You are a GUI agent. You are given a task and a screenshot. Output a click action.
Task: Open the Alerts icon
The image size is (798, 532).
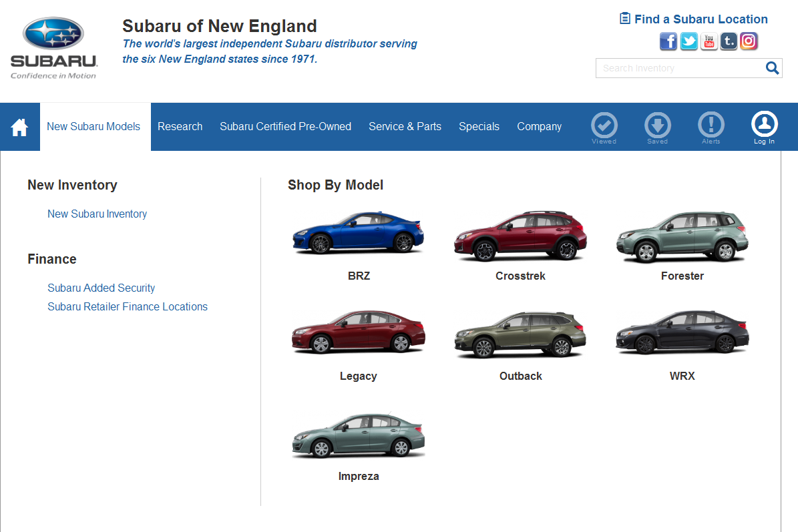[x=711, y=126]
